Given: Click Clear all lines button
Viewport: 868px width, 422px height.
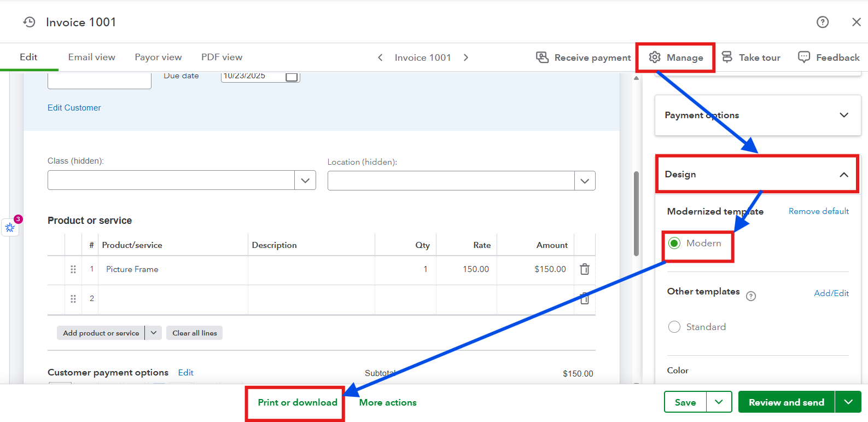Looking at the screenshot, I should [x=195, y=333].
